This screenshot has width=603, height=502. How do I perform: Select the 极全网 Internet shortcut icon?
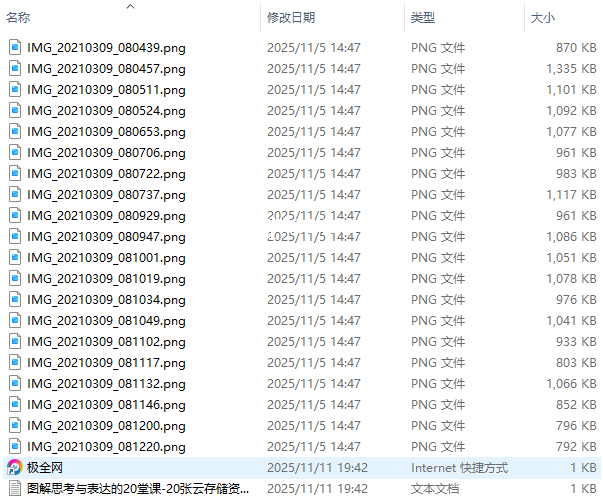pyautogui.click(x=15, y=467)
